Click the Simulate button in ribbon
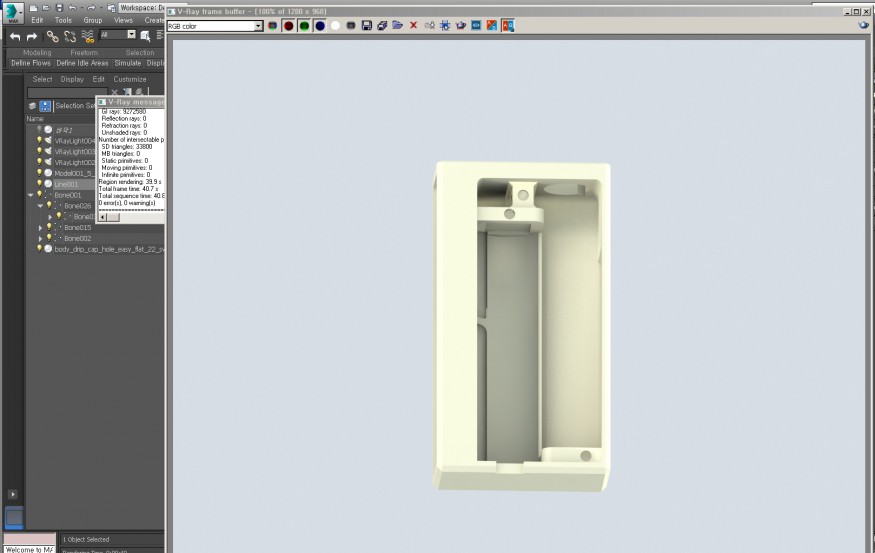This screenshot has height=553, width=875. point(127,63)
